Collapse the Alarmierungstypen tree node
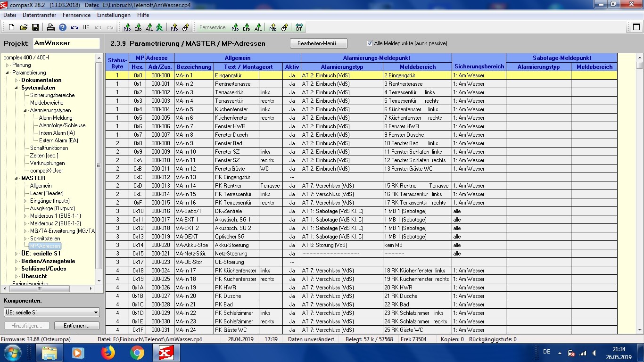Image resolution: width=644 pixels, height=362 pixels. [25, 110]
